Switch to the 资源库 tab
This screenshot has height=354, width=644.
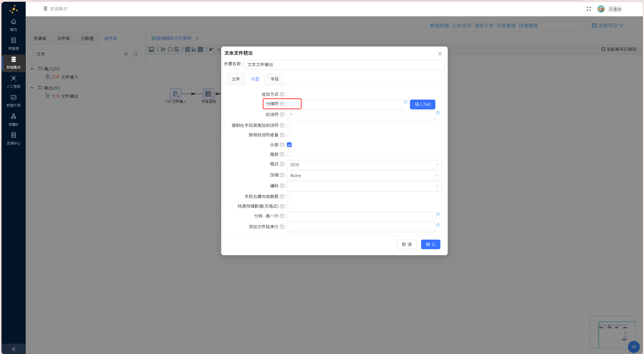point(40,38)
